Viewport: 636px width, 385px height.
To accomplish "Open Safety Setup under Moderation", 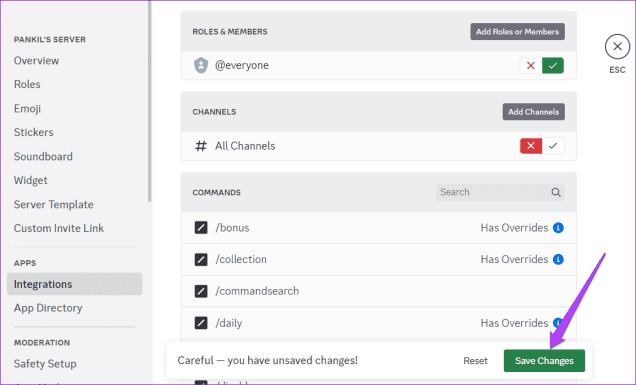I will (x=45, y=364).
